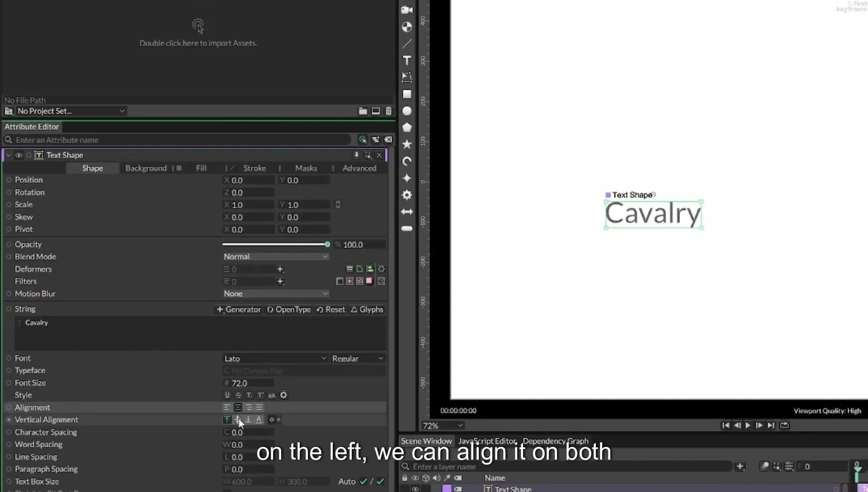Pin the Text Shape attribute panel
The image size is (868, 492).
tap(356, 155)
